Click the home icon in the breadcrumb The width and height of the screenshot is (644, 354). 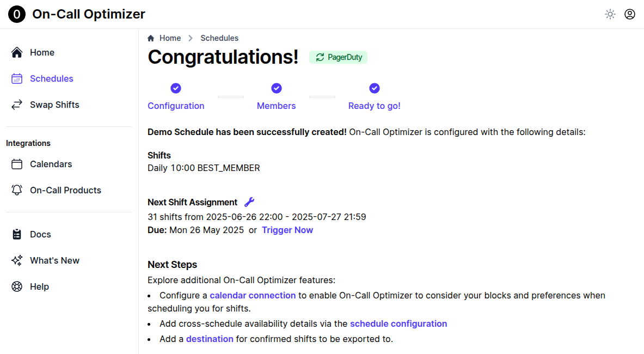click(x=151, y=38)
